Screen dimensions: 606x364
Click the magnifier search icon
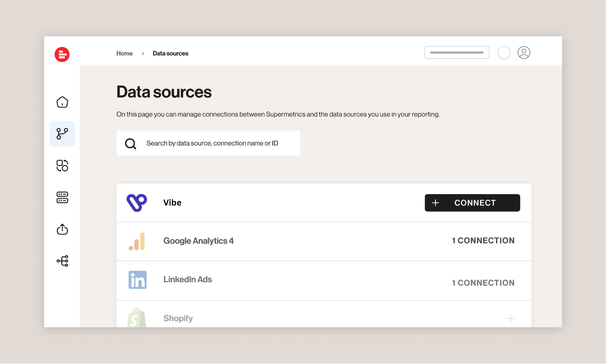coord(131,144)
